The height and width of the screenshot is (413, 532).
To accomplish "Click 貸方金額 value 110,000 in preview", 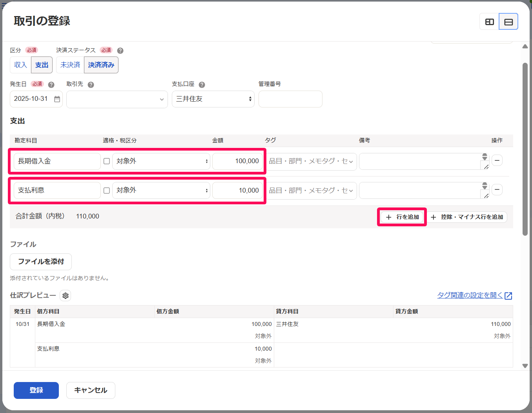I will [x=501, y=324].
